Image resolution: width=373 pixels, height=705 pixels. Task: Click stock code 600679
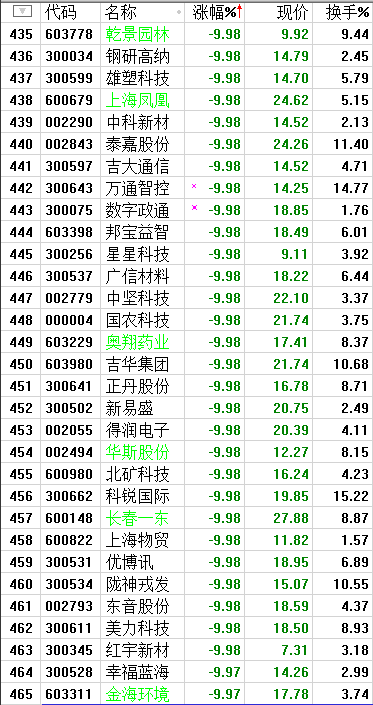(x=69, y=100)
